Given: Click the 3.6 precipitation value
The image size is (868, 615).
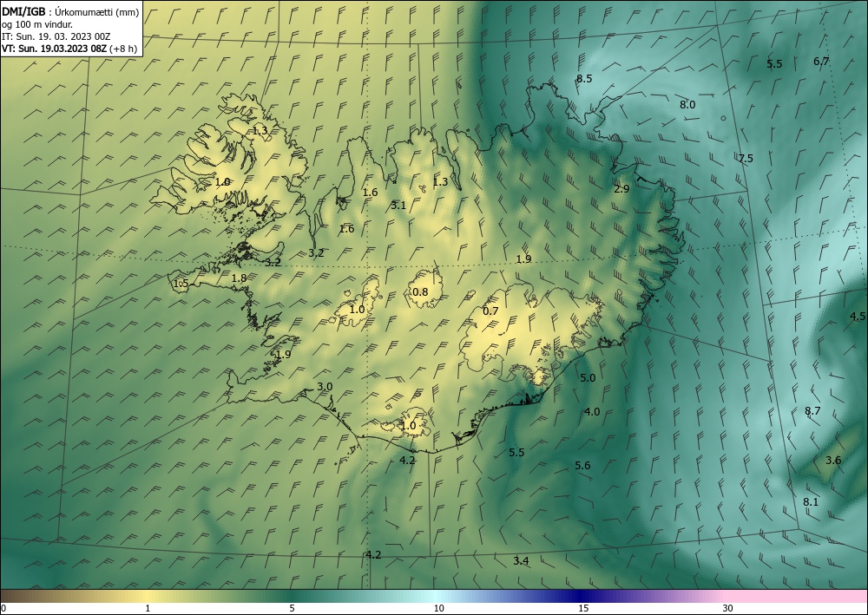Looking at the screenshot, I should (833, 460).
